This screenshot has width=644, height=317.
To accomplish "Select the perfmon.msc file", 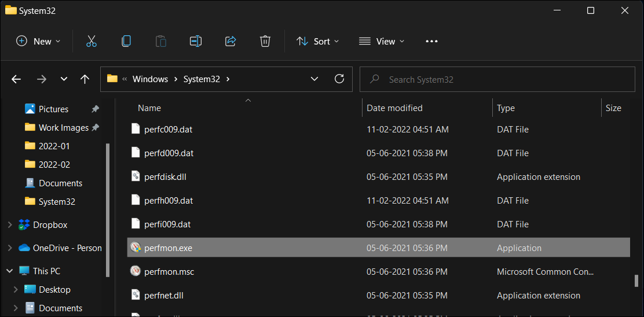I will tap(169, 272).
